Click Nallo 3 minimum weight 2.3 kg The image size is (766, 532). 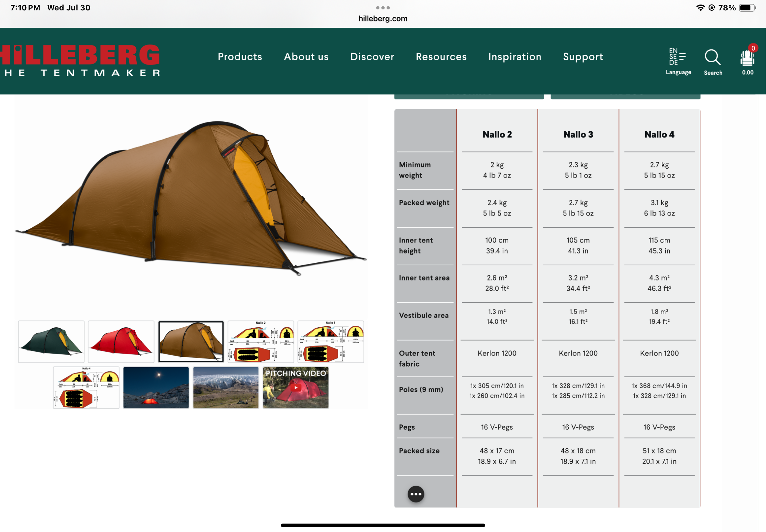click(x=578, y=165)
